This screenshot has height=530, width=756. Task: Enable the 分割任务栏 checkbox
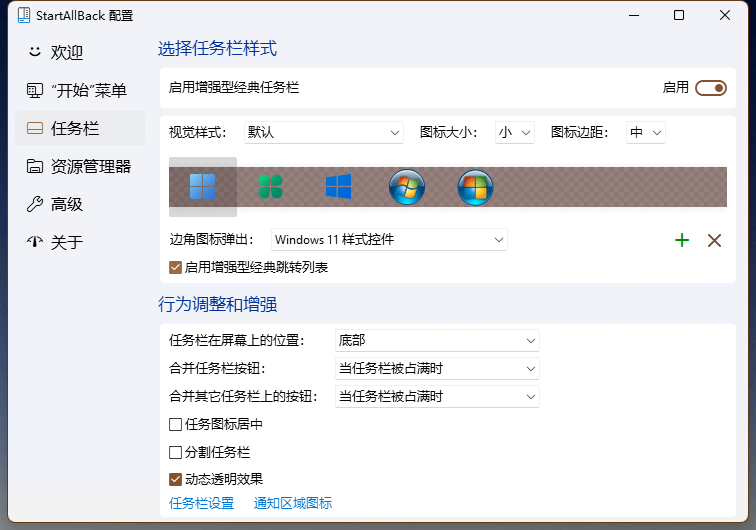tap(176, 452)
